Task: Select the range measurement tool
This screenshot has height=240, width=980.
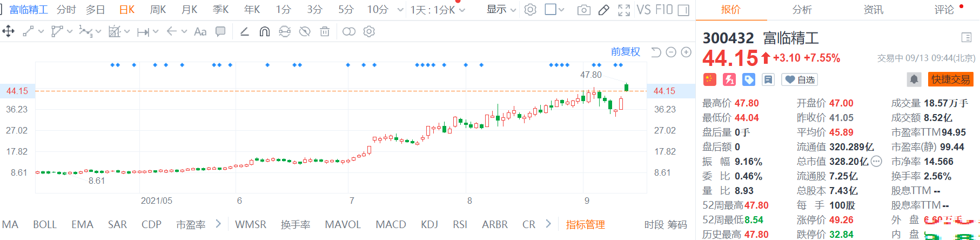Action: pyautogui.click(x=143, y=32)
